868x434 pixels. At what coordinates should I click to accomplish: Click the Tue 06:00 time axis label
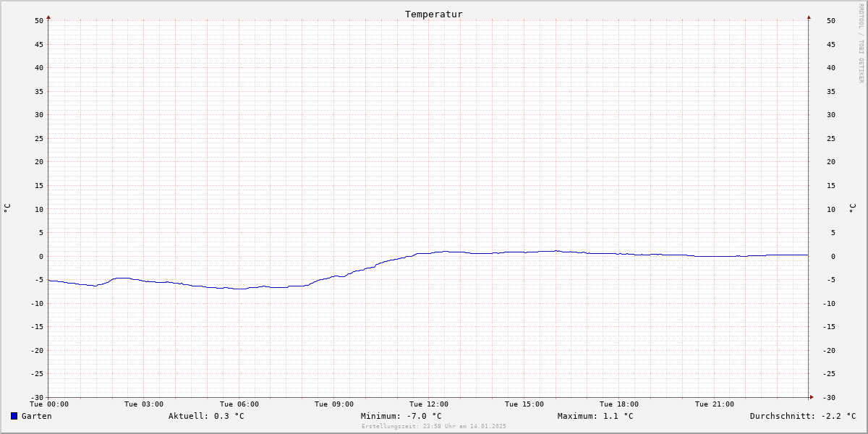tap(239, 404)
